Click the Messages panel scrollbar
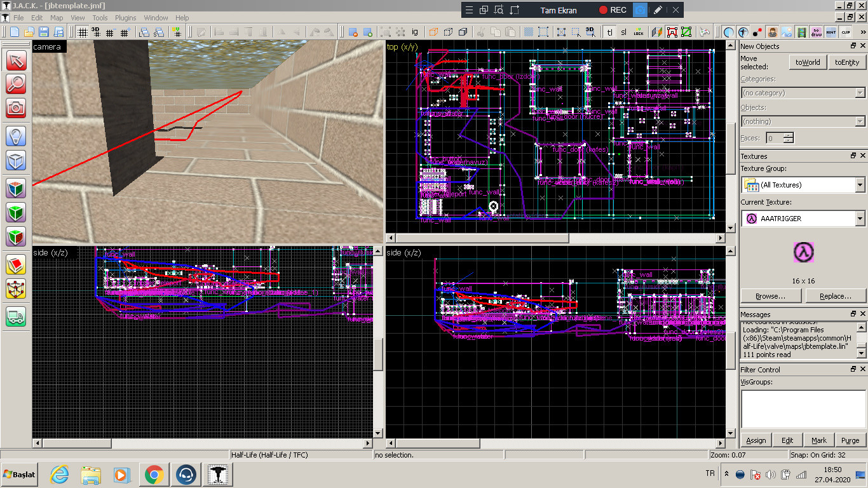 coord(861,340)
